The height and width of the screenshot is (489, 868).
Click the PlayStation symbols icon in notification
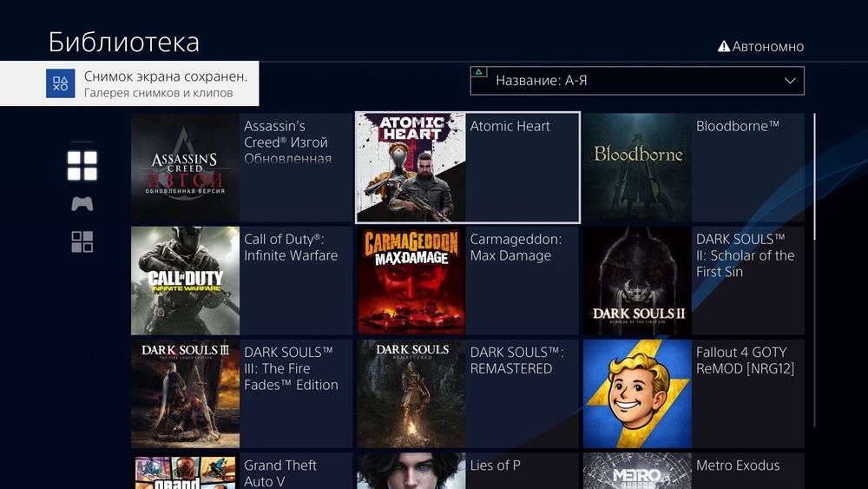(61, 83)
